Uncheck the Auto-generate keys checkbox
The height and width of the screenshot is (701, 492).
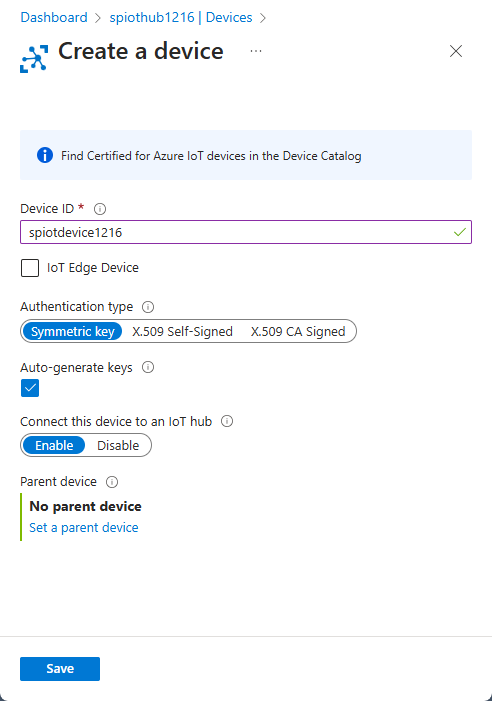30,388
